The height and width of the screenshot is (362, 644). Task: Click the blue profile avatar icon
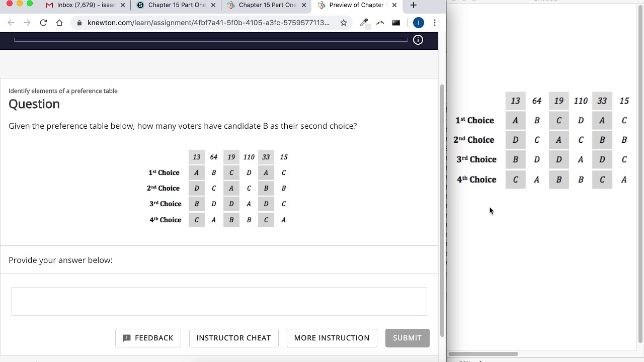click(x=418, y=23)
